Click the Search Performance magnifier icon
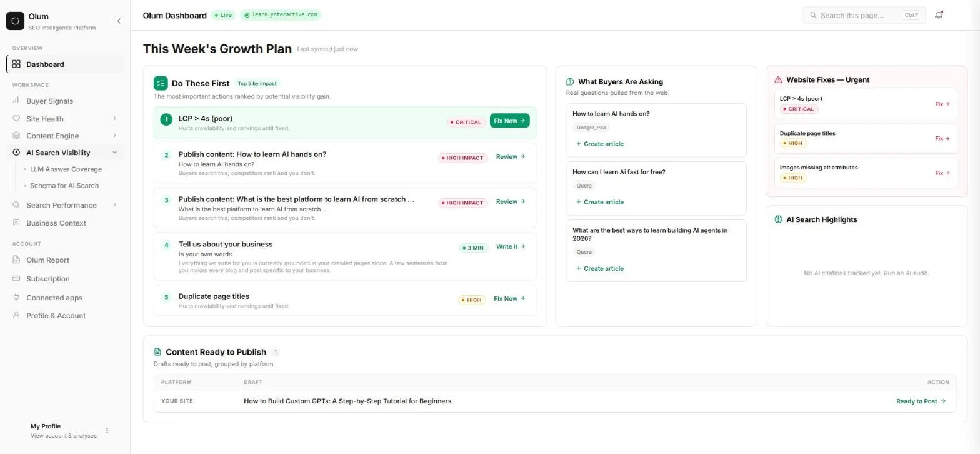Viewport: 980px width, 454px height. 16,205
